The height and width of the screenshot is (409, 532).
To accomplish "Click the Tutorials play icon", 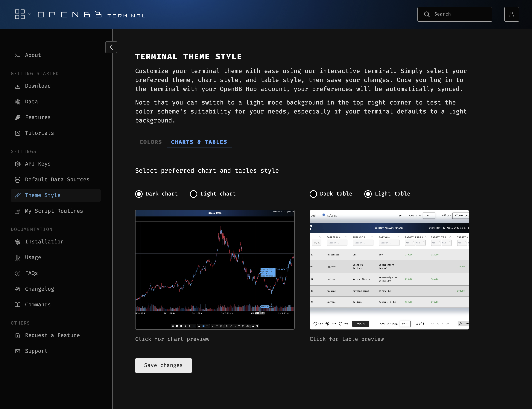I will click(x=18, y=133).
